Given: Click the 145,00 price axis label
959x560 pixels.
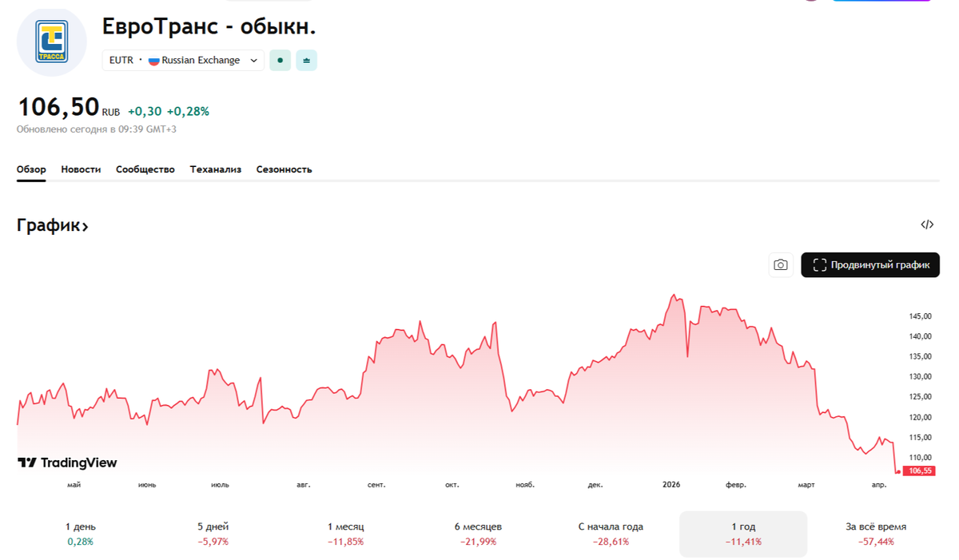Looking at the screenshot, I should tap(920, 316).
